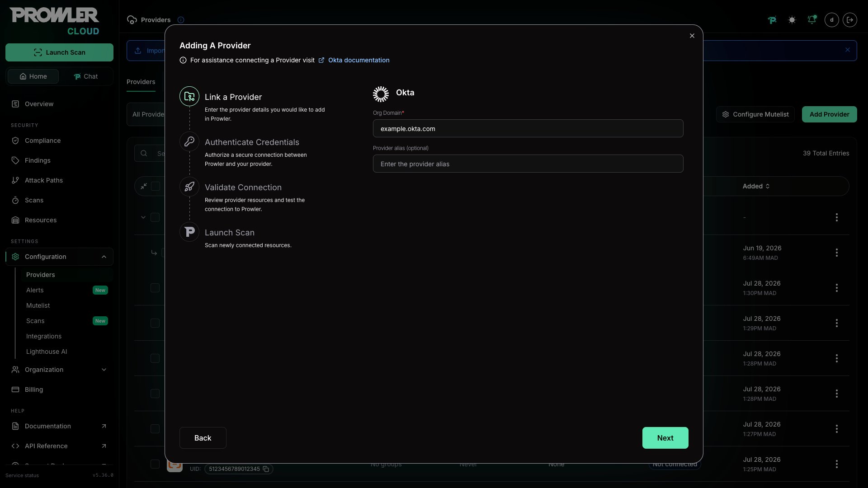This screenshot has height=488, width=868.
Task: Click the sign out icon
Action: [x=850, y=20]
